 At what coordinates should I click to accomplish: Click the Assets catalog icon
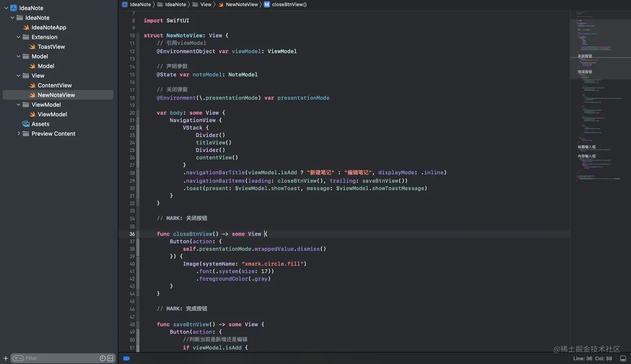coord(26,124)
